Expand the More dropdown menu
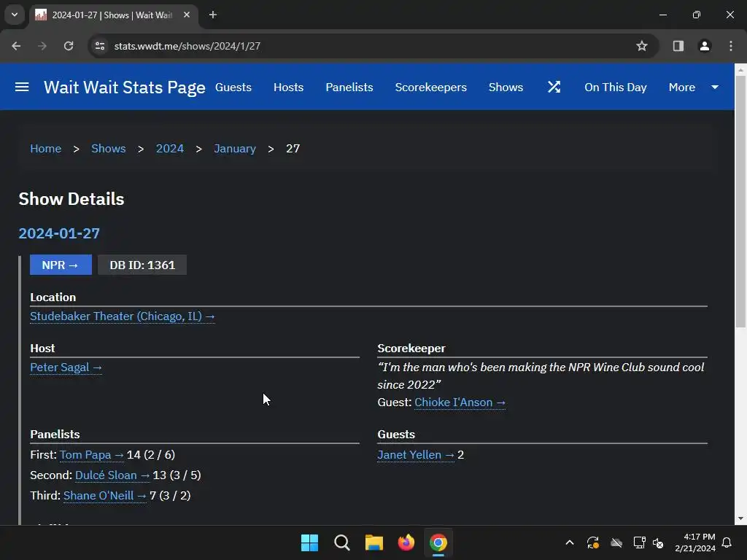 click(x=694, y=87)
